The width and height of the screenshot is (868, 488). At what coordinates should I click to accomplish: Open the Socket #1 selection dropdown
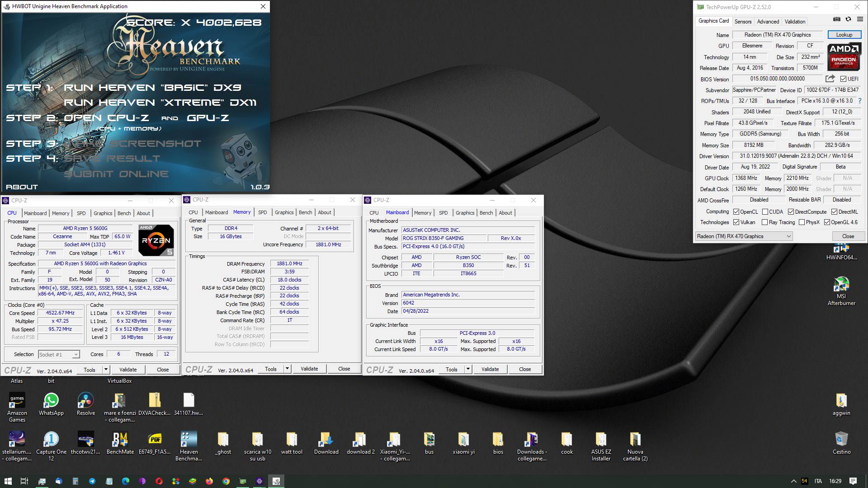pyautogui.click(x=59, y=355)
